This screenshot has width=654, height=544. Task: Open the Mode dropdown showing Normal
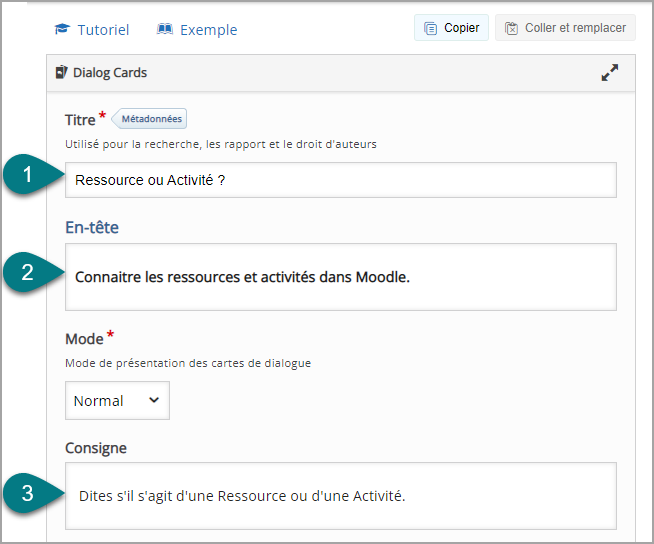(117, 400)
